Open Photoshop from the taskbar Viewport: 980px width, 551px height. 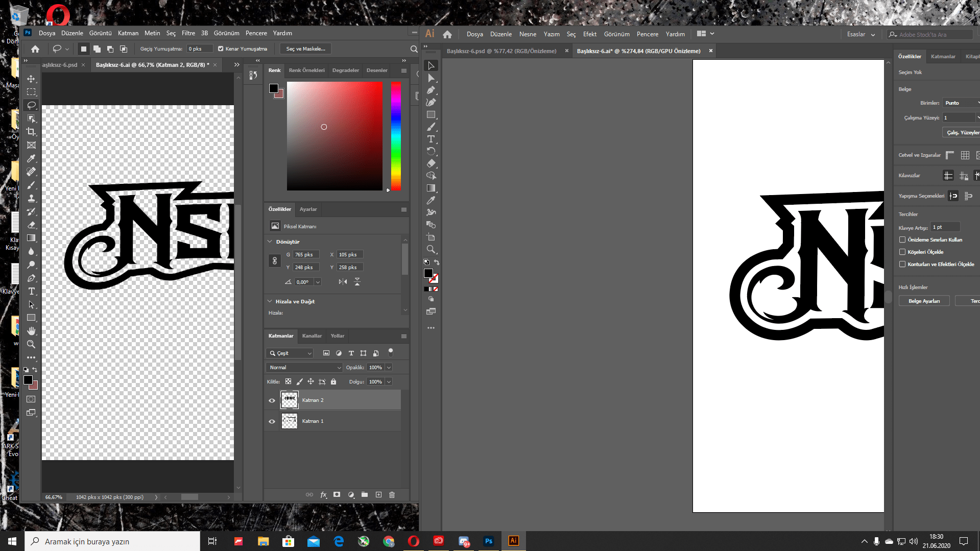489,541
